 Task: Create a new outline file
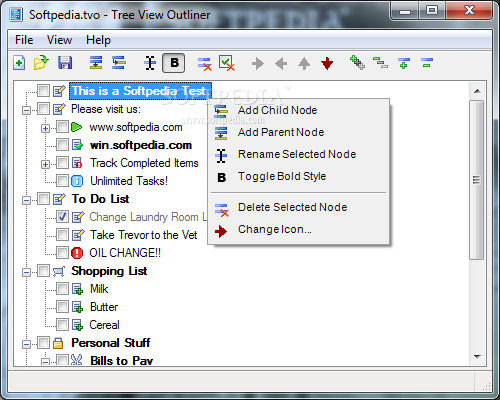[19, 63]
